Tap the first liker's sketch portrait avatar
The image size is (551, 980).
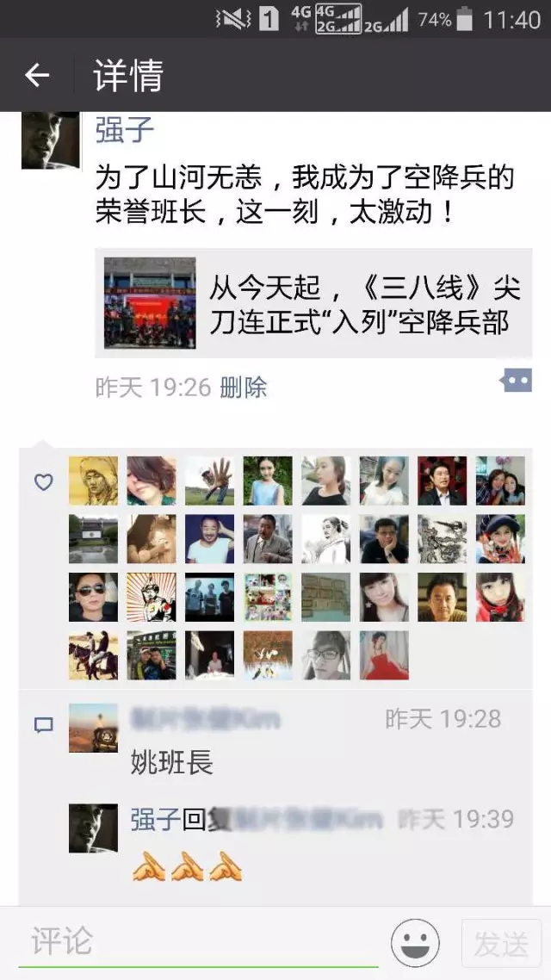tap(93, 481)
